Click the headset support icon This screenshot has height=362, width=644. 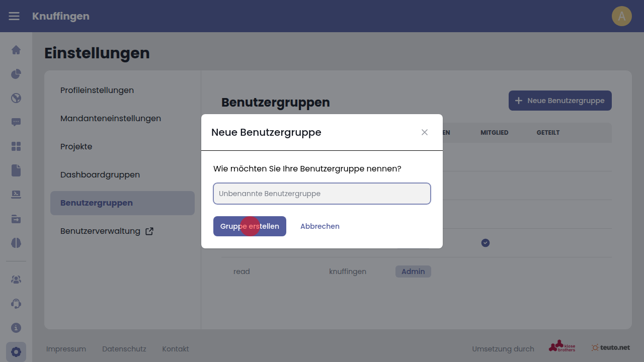[16, 304]
